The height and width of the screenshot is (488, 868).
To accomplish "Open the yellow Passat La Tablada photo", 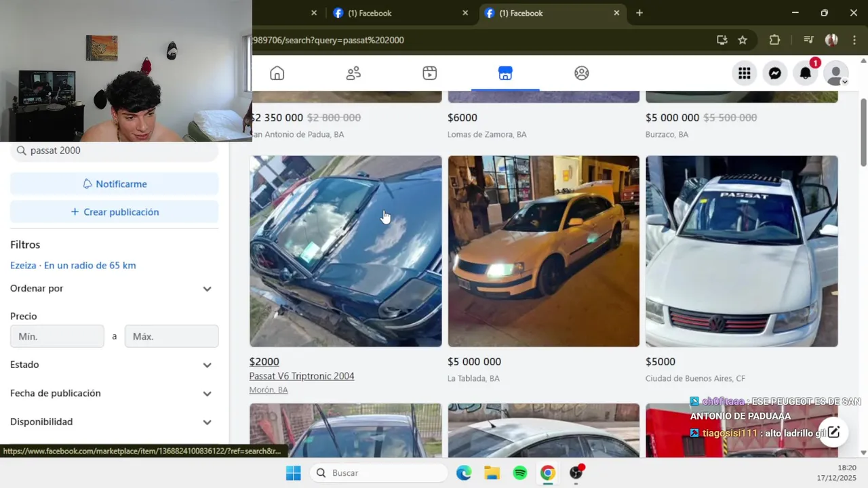I will click(543, 251).
